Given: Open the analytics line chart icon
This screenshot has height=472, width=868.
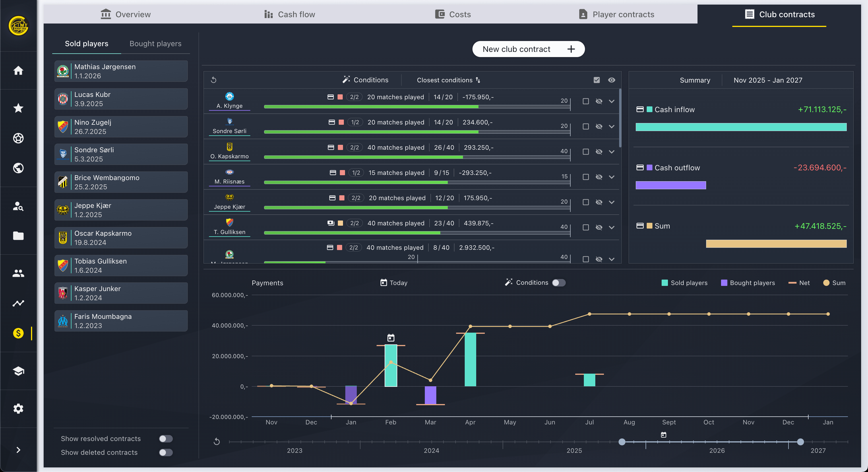Looking at the screenshot, I should 18,303.
